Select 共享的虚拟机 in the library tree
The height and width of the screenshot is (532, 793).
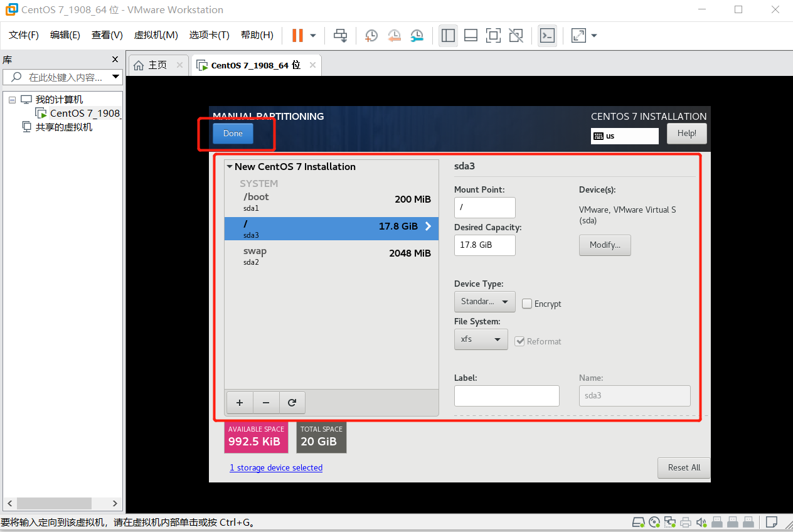tap(64, 127)
